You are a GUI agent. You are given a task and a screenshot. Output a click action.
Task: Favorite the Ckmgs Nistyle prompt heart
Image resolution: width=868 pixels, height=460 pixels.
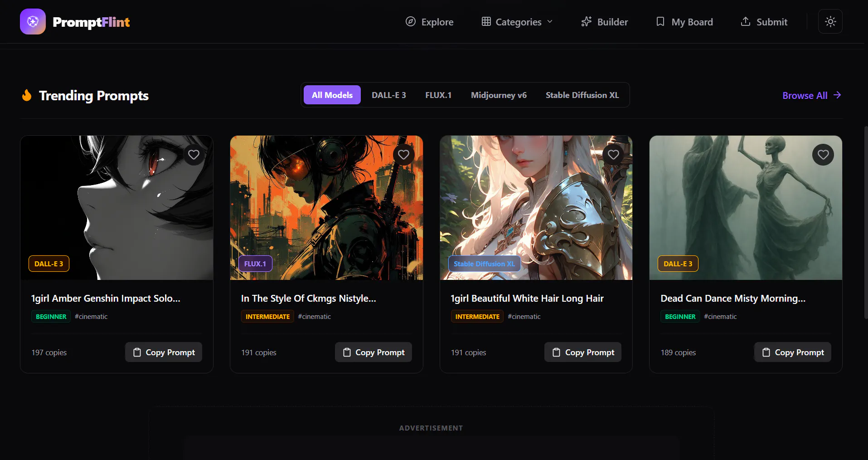[403, 155]
